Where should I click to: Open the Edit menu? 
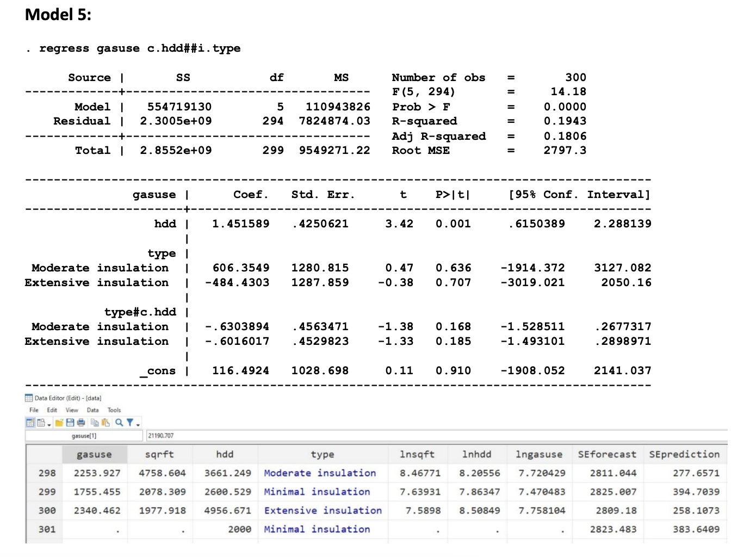pos(52,410)
